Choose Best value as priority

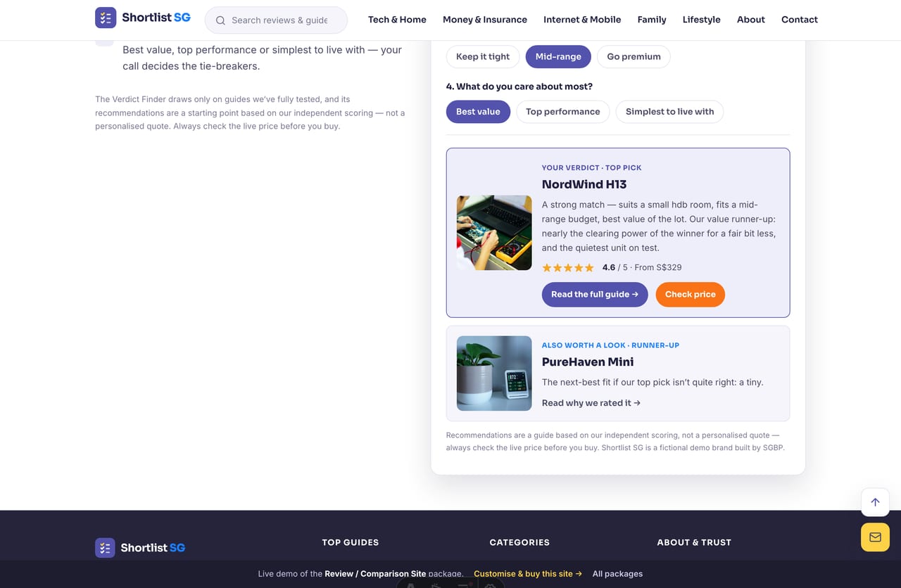[x=478, y=112]
